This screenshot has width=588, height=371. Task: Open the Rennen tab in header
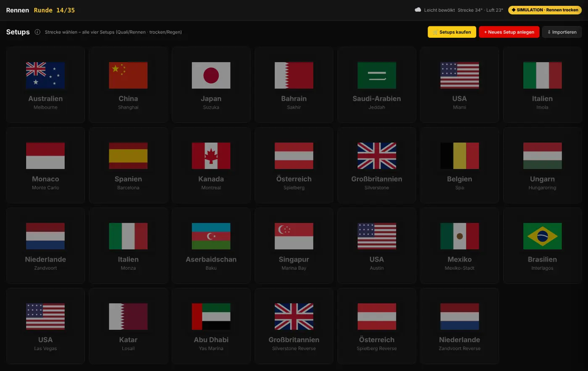pos(18,10)
